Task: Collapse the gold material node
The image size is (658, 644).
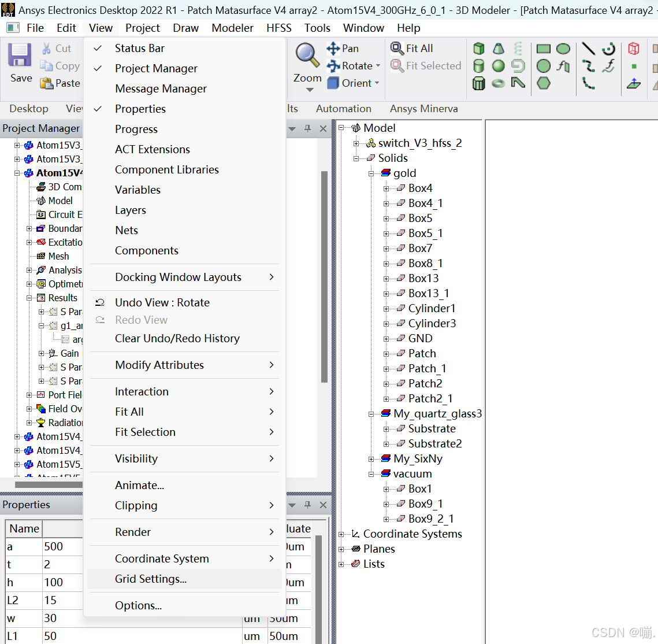Action: tap(371, 173)
